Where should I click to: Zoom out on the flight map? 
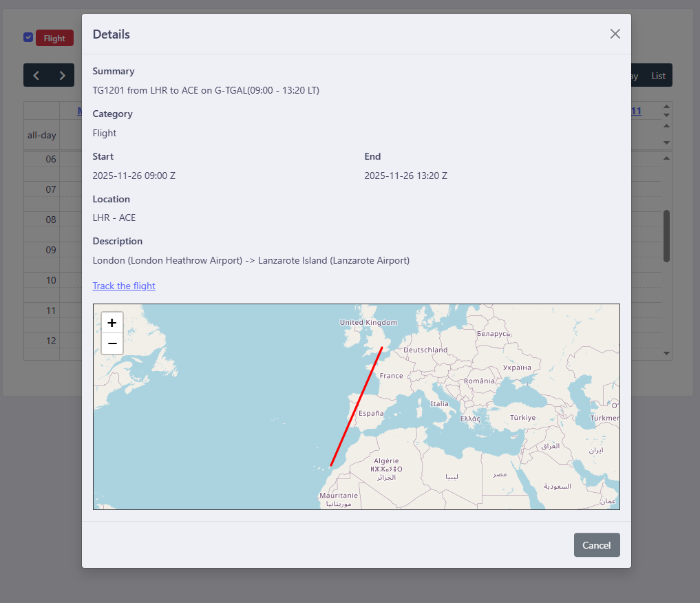pos(112,343)
